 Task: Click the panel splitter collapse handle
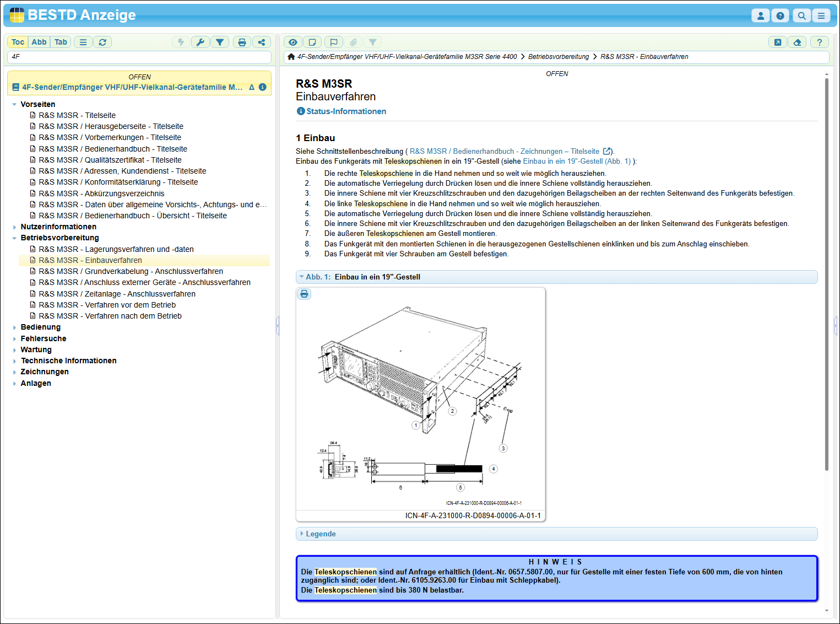(278, 326)
